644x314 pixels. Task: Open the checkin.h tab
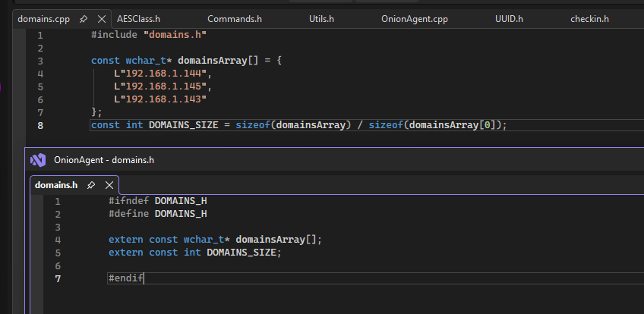coord(589,19)
